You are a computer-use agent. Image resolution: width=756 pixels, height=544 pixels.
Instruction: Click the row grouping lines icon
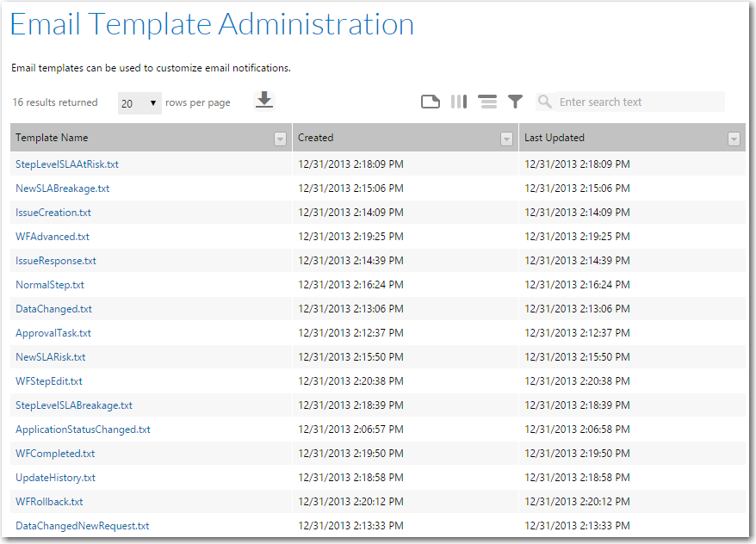coord(487,102)
